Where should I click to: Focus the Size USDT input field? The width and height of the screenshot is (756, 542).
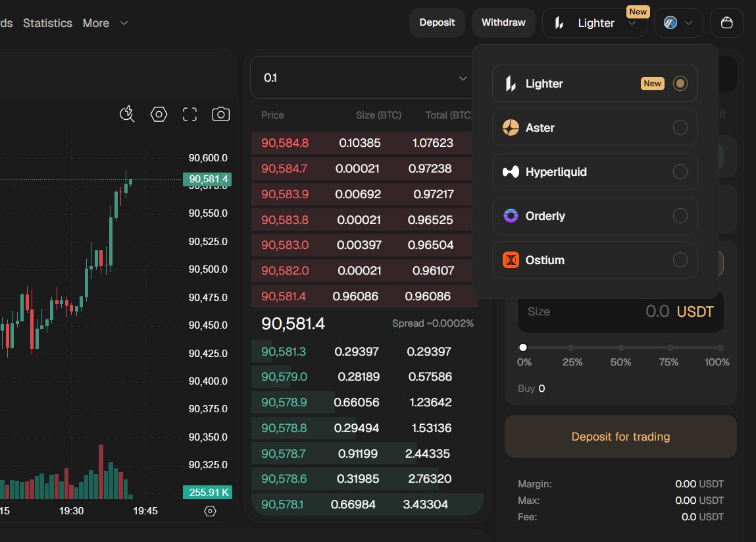[x=620, y=312]
